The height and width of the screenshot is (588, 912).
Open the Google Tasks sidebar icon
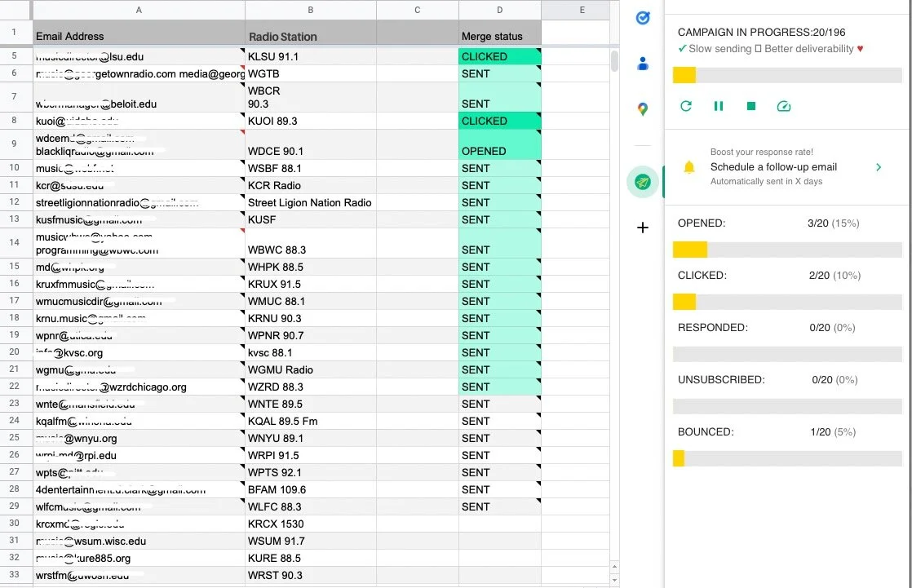point(642,18)
